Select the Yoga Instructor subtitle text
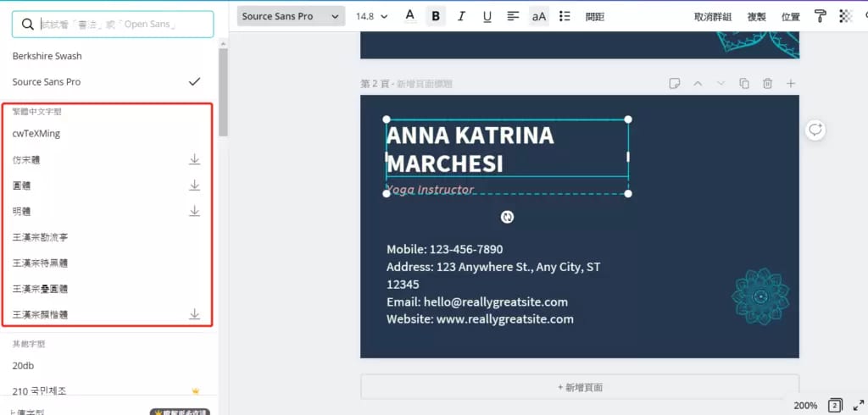Viewport: 868px width, 415px height. (x=430, y=189)
